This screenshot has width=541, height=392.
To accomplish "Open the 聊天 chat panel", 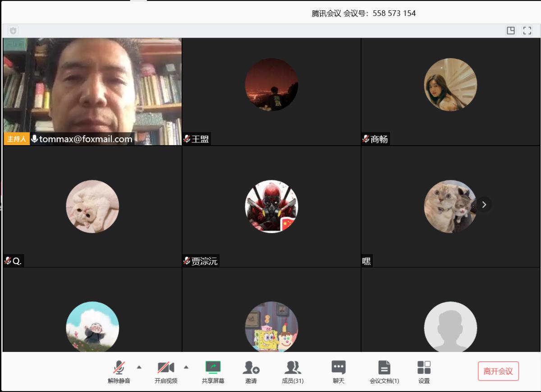I will (x=339, y=372).
